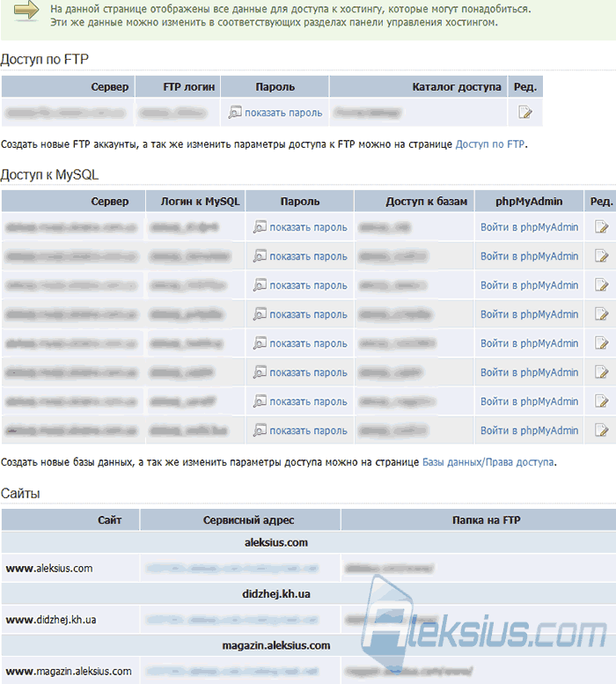This screenshot has width=616, height=684.
Task: Open phpMyAdmin for seventh MySQL row
Action: pos(529,401)
